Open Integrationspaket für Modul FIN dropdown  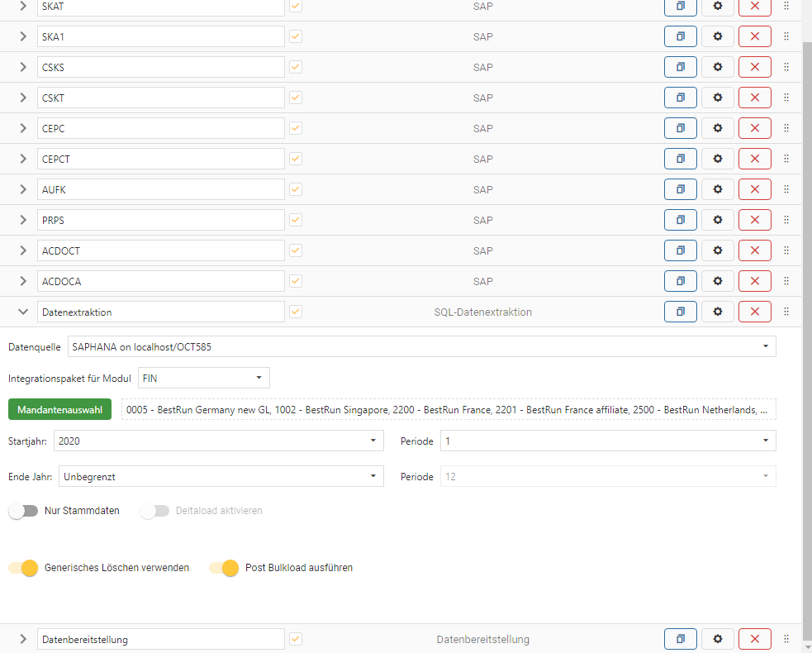(203, 378)
